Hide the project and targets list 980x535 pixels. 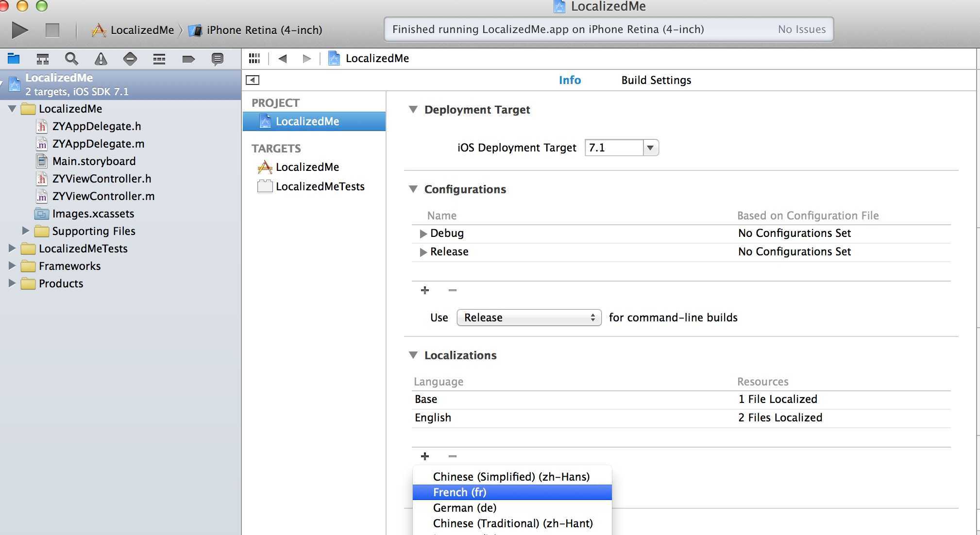[253, 80]
